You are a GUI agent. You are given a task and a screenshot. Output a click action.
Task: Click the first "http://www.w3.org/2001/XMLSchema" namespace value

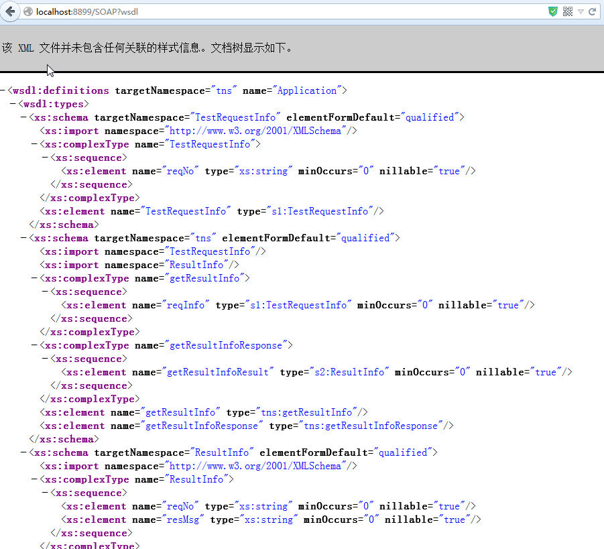255,131
